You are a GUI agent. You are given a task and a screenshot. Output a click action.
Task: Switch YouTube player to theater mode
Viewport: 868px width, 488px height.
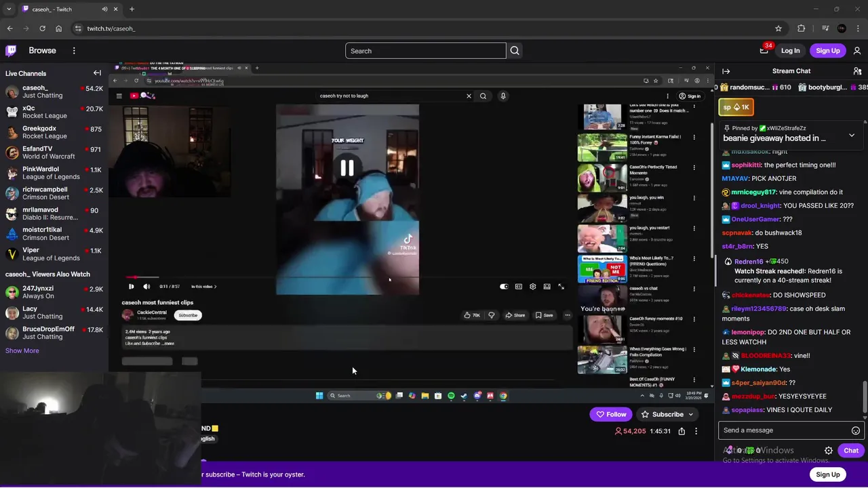(547, 287)
